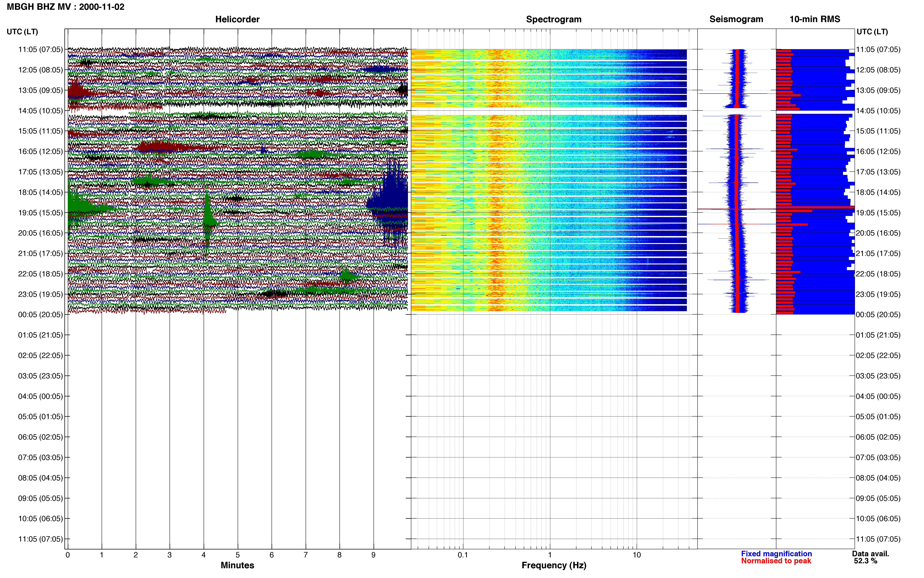Click the Frequency (Hz) axis label
The width and height of the screenshot is (924, 578).
[x=554, y=565]
